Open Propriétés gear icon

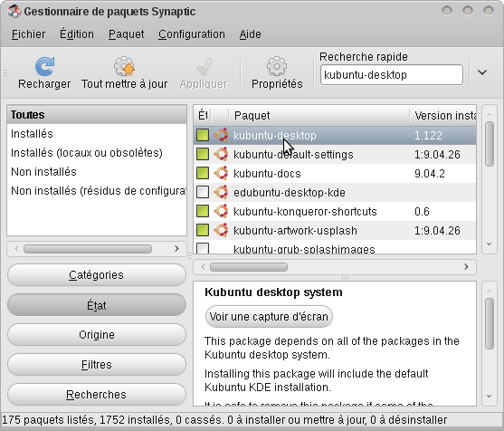277,66
